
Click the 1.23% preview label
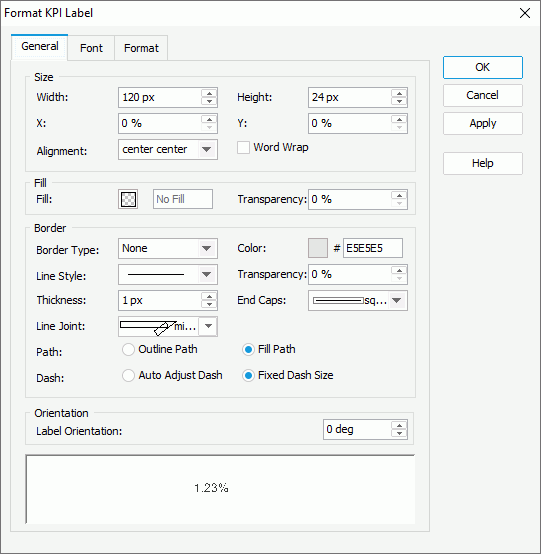pos(211,488)
